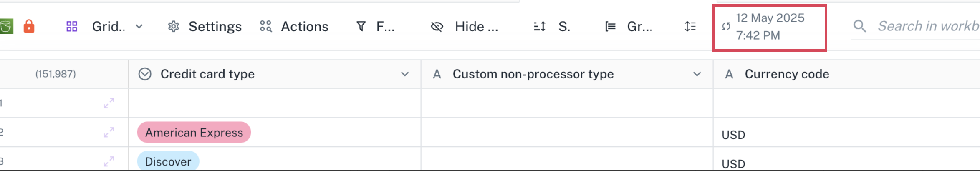Open the Grid view switcher icon

point(72,27)
